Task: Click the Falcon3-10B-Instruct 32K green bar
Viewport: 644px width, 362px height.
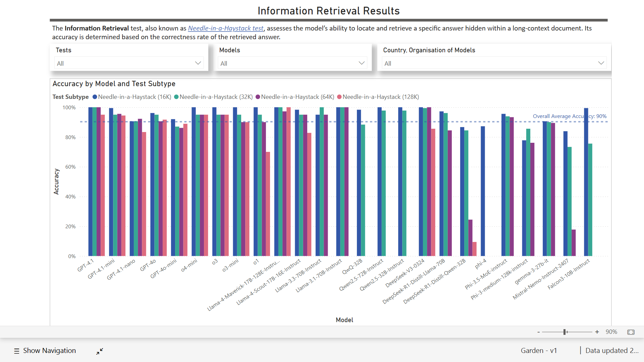Action: tap(590, 200)
